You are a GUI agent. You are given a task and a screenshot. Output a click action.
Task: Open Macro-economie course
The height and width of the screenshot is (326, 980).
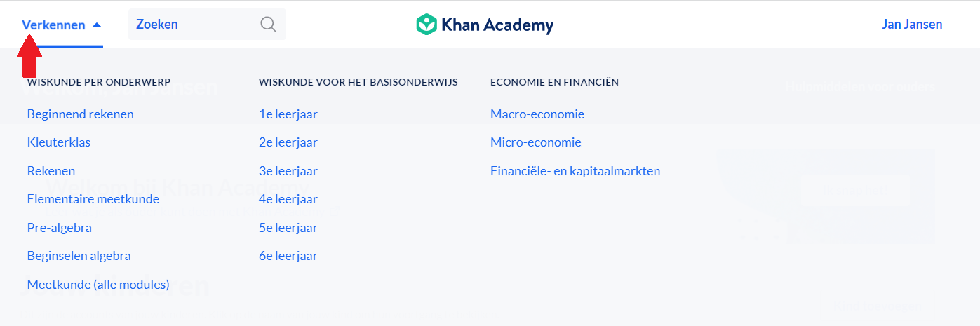tap(537, 114)
